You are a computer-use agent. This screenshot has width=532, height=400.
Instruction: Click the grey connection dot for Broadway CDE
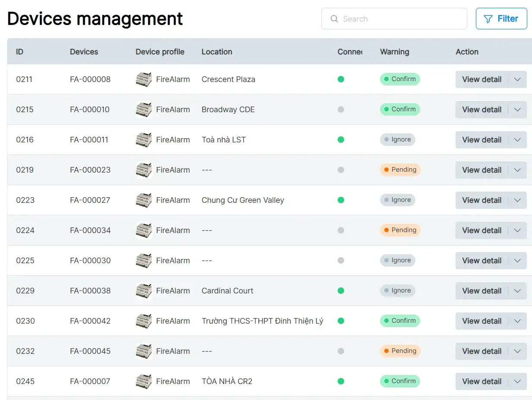click(x=341, y=110)
